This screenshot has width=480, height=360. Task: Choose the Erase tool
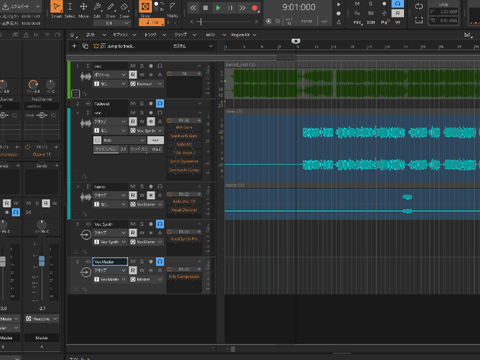124,7
